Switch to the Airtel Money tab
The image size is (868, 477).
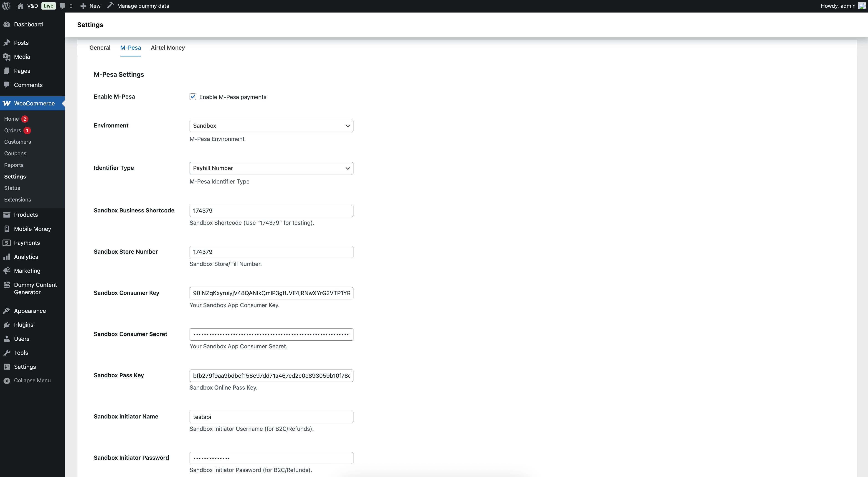coord(168,48)
